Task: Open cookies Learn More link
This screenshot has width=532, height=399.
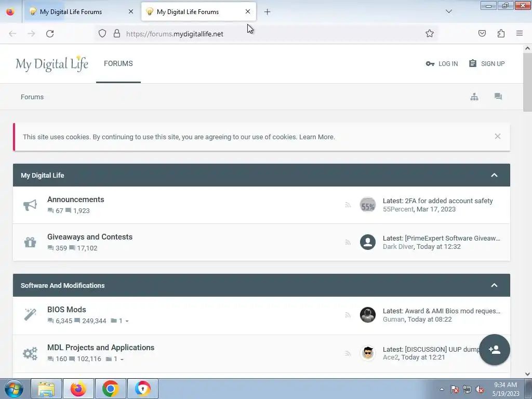Action: (x=317, y=137)
